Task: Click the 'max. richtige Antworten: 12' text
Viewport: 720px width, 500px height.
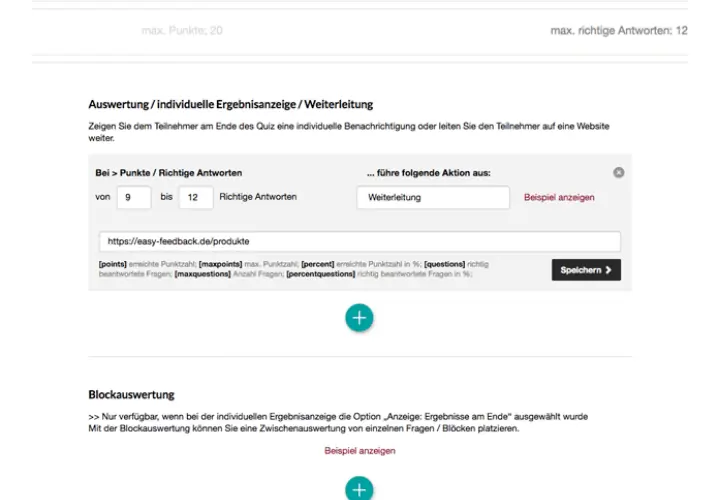Action: pos(618,31)
